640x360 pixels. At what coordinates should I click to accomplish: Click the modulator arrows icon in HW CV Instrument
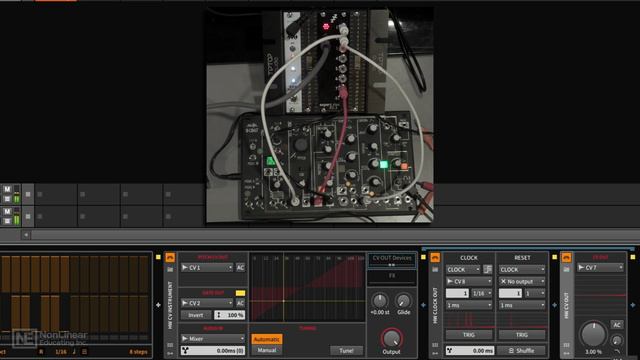coord(170,353)
